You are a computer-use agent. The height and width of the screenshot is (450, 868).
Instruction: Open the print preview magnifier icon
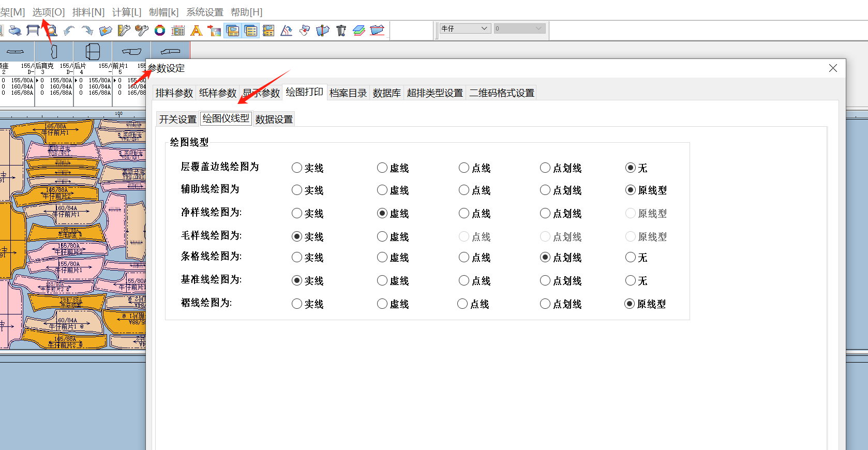click(51, 31)
